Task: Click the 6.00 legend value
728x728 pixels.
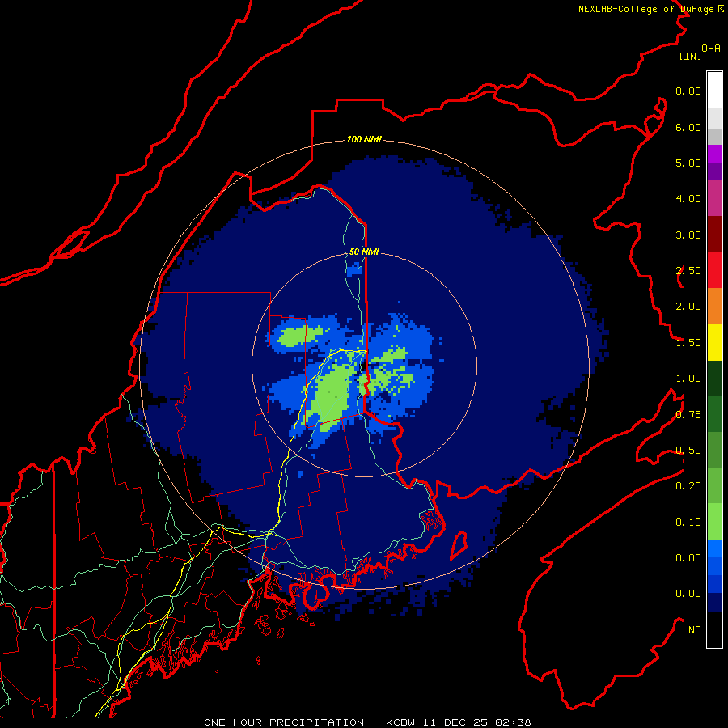Action: coord(688,127)
